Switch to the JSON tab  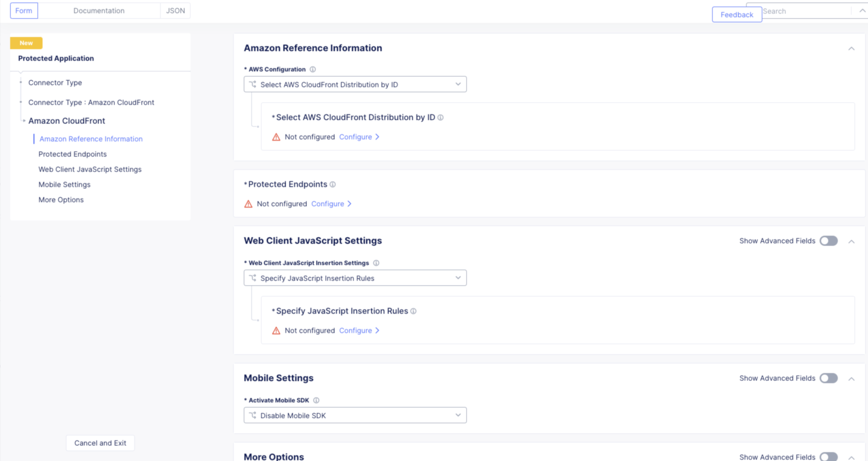(x=175, y=10)
